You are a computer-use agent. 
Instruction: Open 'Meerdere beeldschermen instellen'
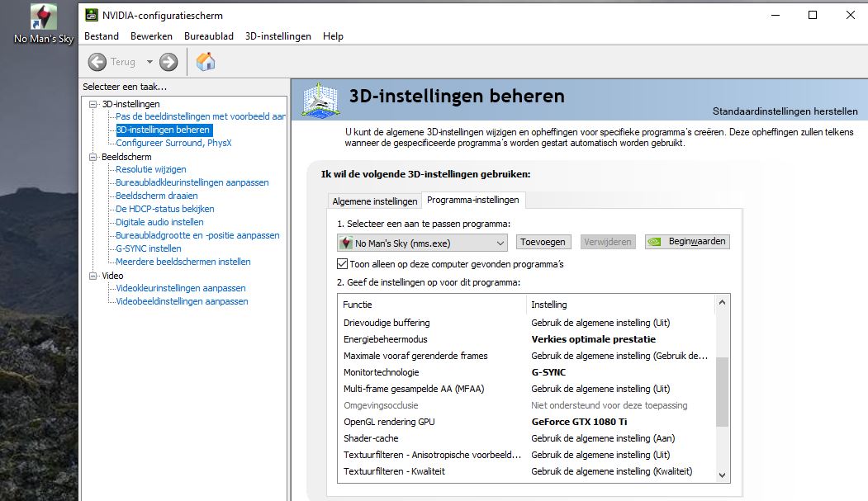click(183, 262)
